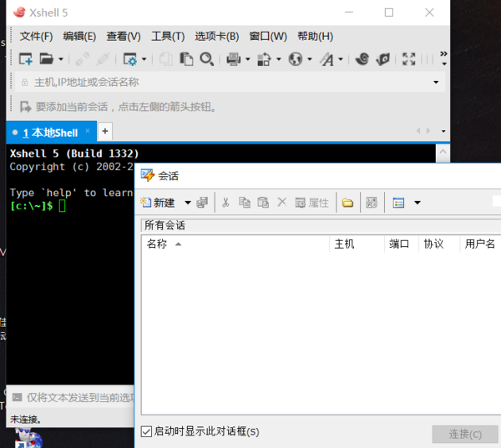
Task: Toggle 启动时显示此对话框(S) checkbox
Action: click(146, 431)
